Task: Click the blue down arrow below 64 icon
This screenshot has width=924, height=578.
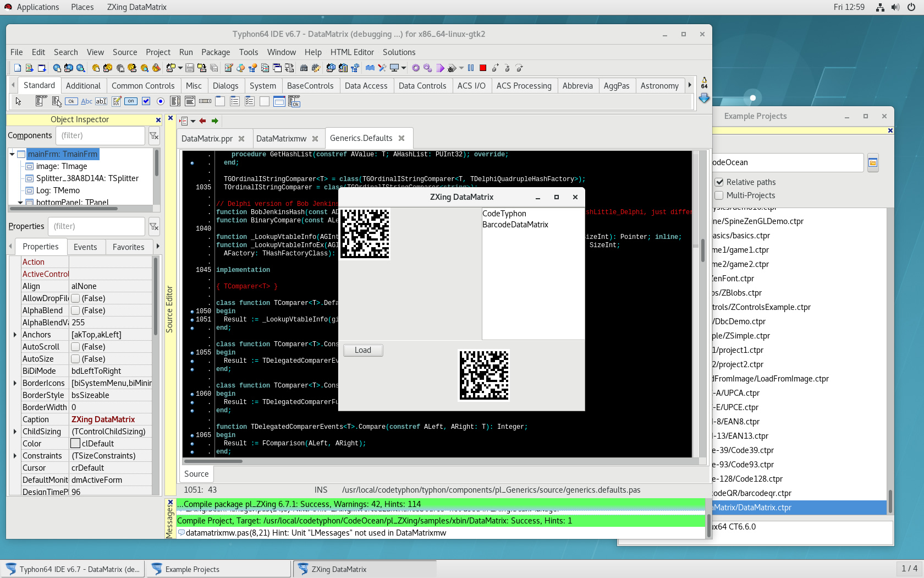Action: [704, 98]
